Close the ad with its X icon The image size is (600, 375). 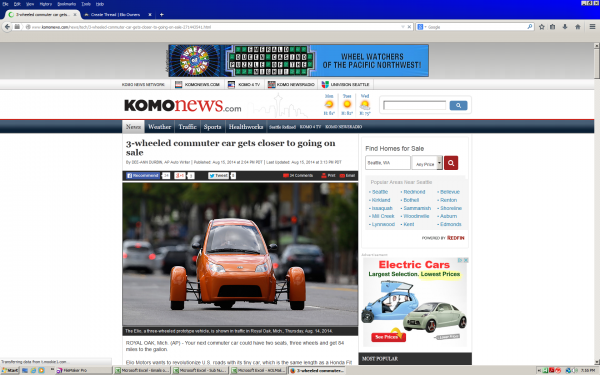(466, 260)
